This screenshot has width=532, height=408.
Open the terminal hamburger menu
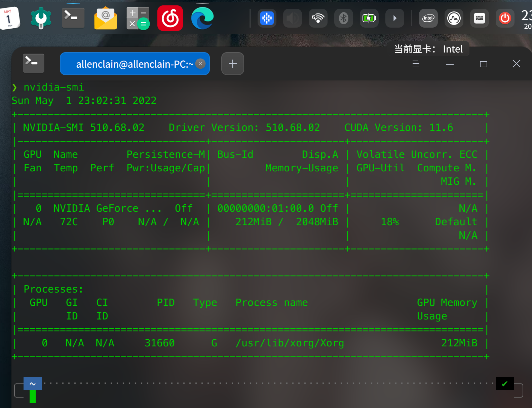click(x=416, y=64)
